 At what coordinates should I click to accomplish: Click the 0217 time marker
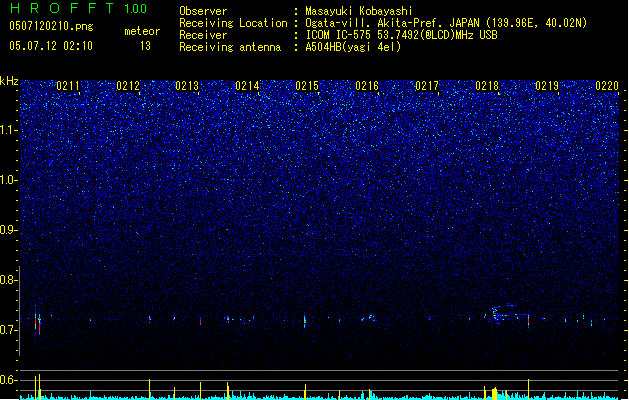click(427, 86)
